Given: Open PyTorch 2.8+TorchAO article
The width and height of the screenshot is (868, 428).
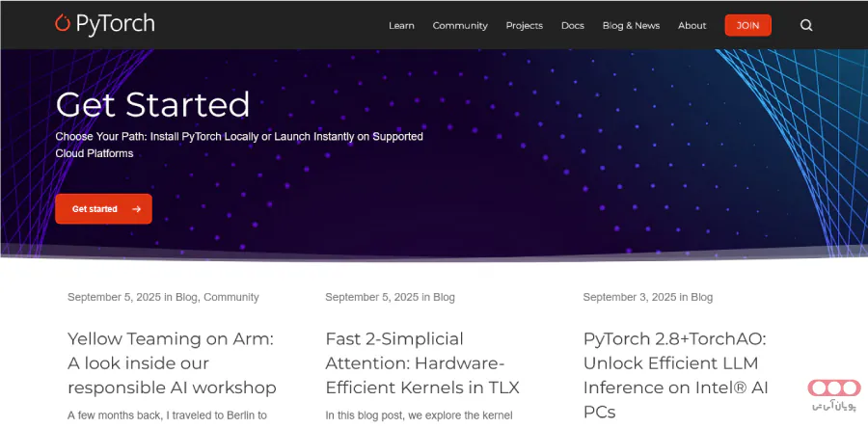Looking at the screenshot, I should [675, 375].
